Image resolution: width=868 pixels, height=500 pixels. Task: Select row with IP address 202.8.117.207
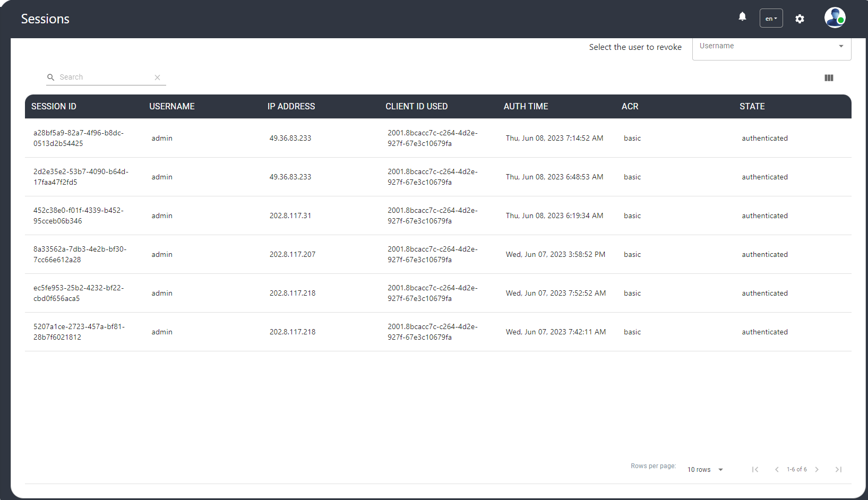point(293,254)
